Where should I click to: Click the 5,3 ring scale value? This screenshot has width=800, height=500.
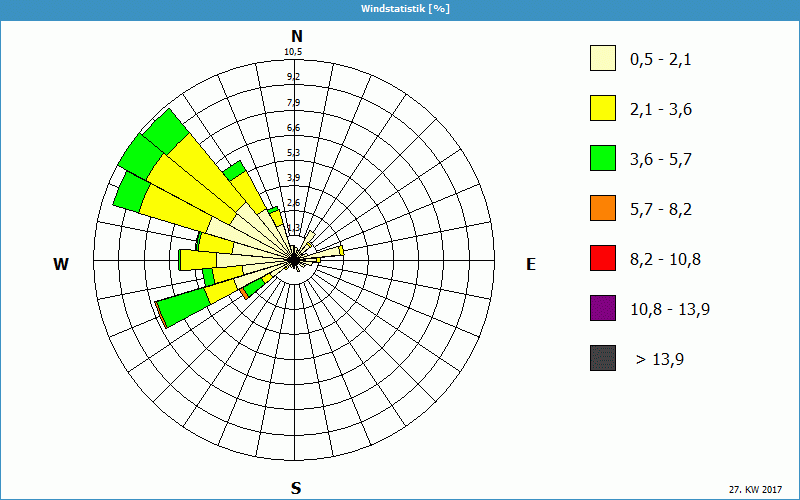point(293,153)
